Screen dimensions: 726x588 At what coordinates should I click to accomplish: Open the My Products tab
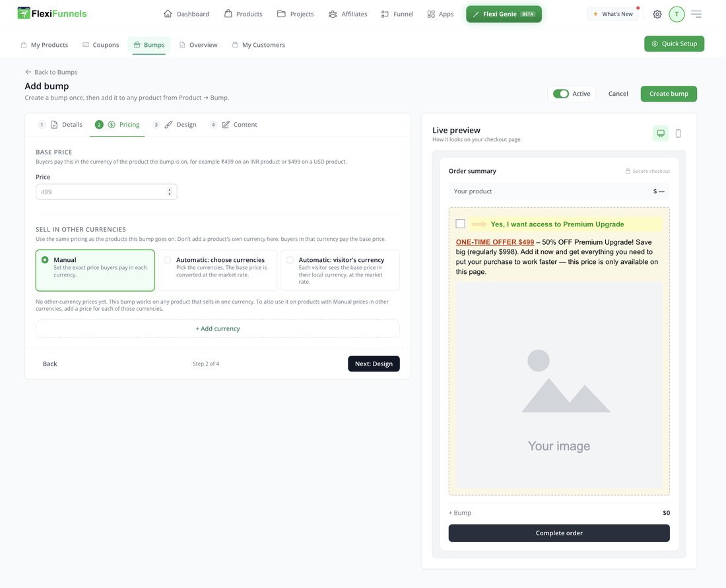[44, 45]
